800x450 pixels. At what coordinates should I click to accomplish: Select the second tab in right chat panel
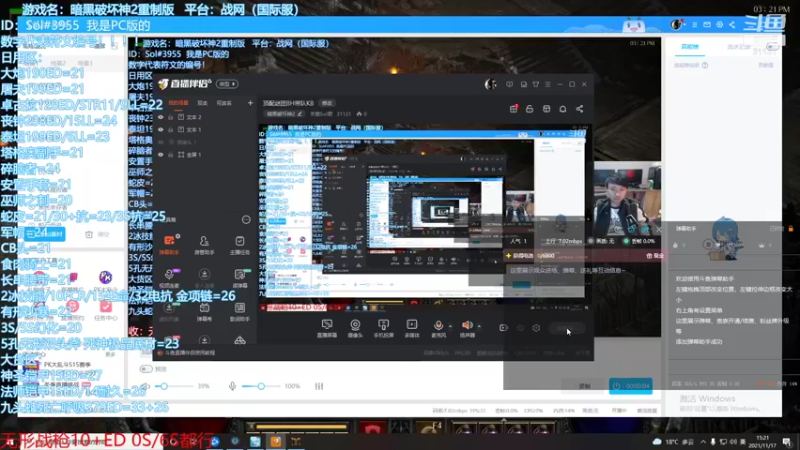[738, 47]
